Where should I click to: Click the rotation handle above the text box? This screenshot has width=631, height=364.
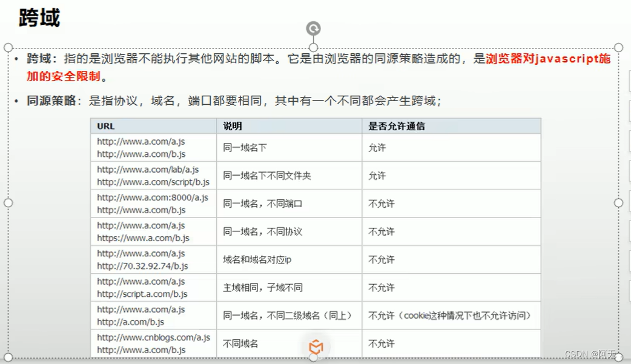[312, 28]
